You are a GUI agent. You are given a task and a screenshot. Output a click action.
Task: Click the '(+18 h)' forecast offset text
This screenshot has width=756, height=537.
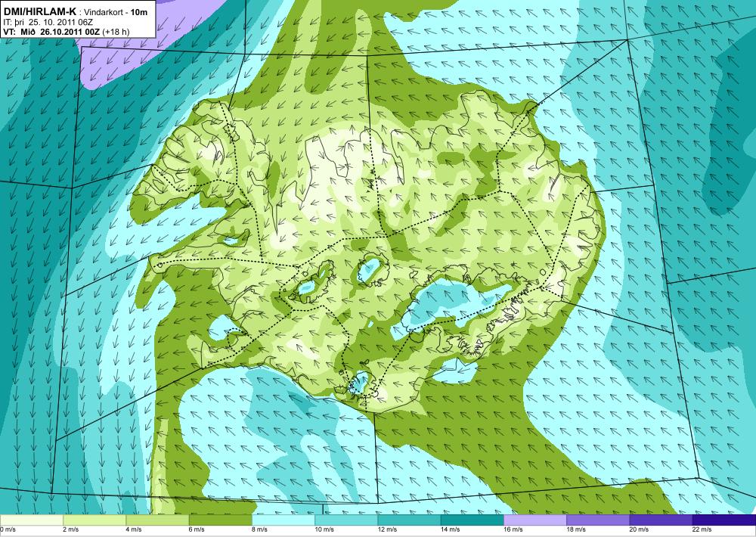click(115, 32)
